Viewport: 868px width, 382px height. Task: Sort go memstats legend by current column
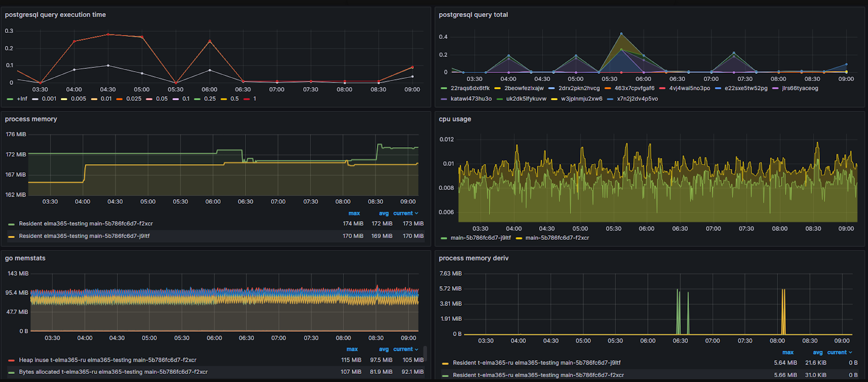point(406,349)
